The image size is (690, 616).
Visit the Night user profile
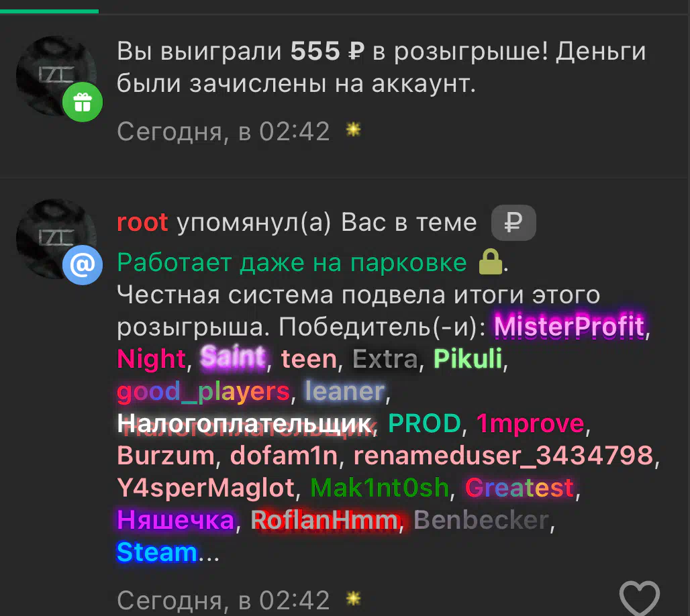pyautogui.click(x=152, y=358)
